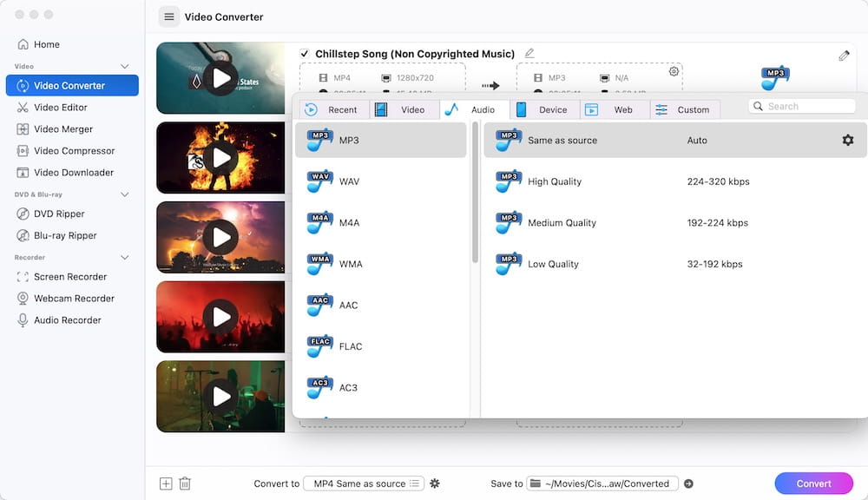Play the green stage band thumbnail
868x500 pixels.
click(220, 397)
